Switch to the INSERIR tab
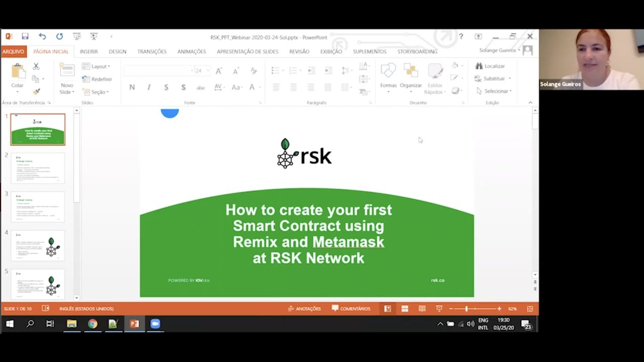644x362 pixels. coord(89,51)
